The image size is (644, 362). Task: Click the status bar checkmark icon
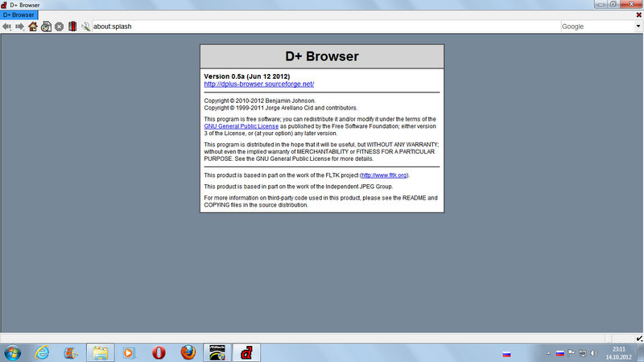pyautogui.click(x=639, y=338)
